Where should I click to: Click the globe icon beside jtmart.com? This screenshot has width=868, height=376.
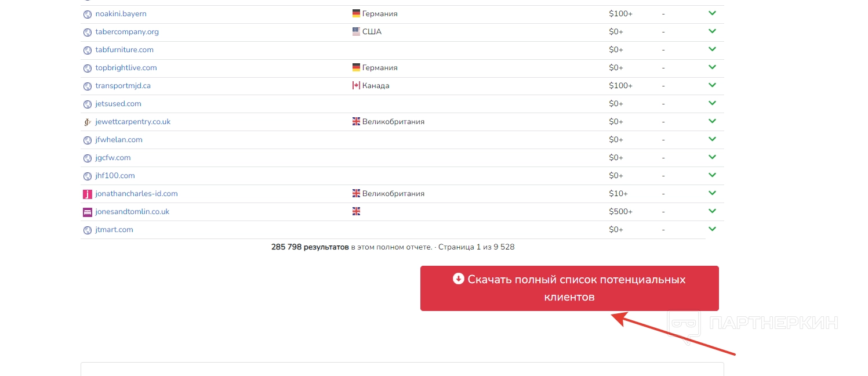[x=88, y=230]
